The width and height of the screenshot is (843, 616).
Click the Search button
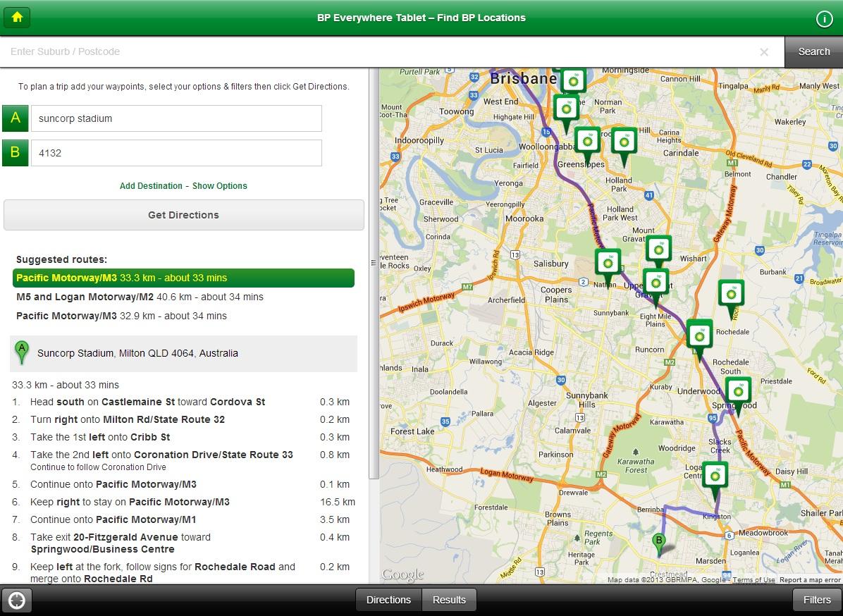(x=813, y=51)
